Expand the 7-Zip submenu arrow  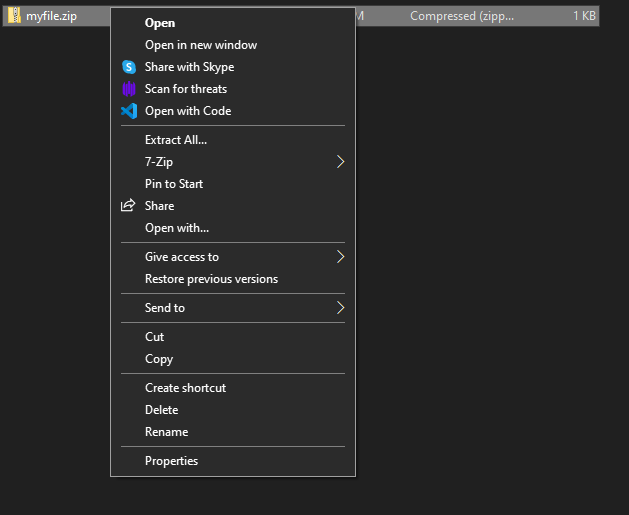point(340,162)
